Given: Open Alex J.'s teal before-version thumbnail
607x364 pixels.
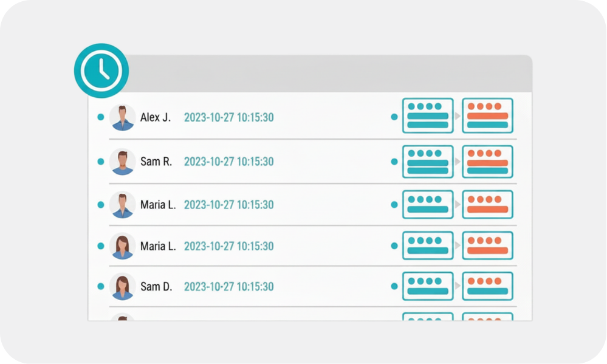Looking at the screenshot, I should (428, 116).
